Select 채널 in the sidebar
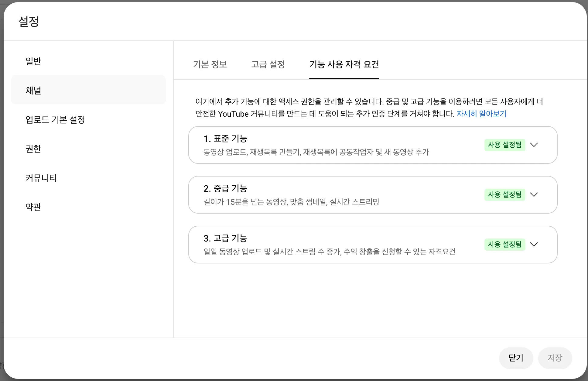 pyautogui.click(x=33, y=90)
